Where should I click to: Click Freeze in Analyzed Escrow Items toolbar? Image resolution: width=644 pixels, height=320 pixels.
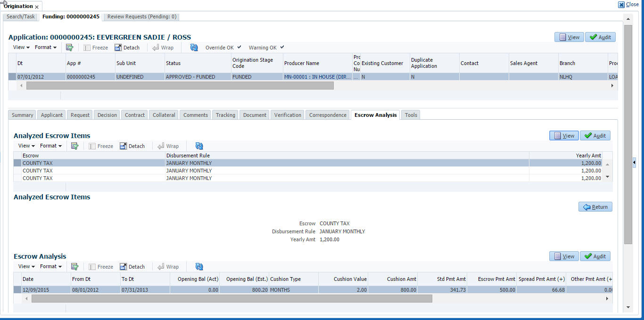101,146
